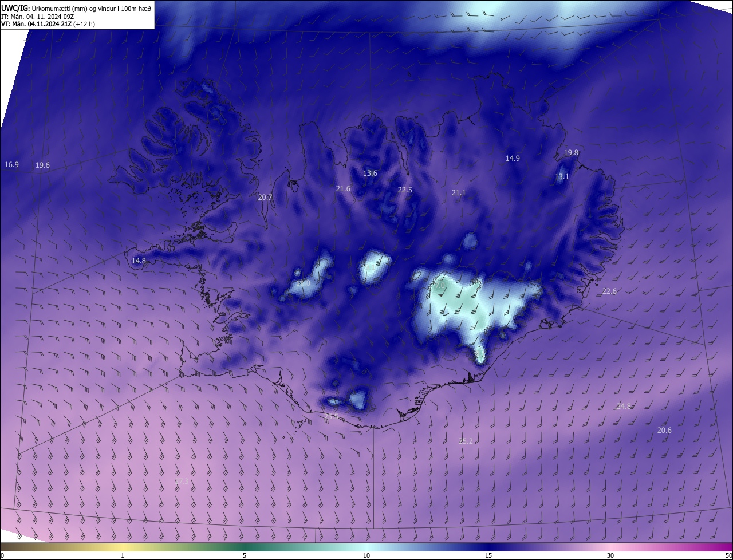733x560 pixels.
Task: Click the 20.7 value label on the map
Action: (x=265, y=198)
